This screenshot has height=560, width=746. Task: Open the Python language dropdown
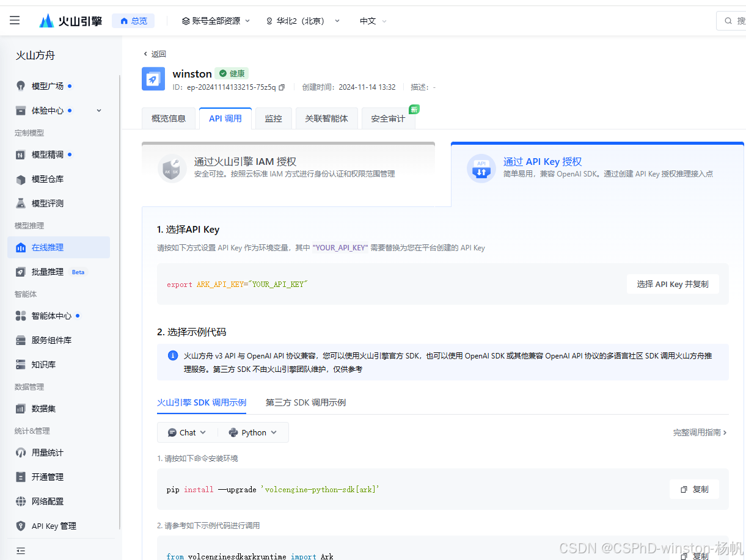(x=253, y=432)
